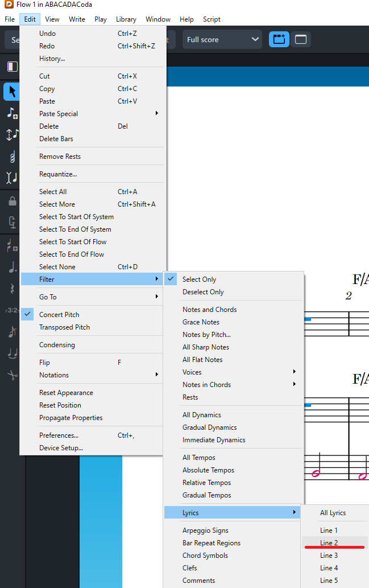Open the Full score layout dropdown
The width and height of the screenshot is (369, 588).
coord(222,39)
